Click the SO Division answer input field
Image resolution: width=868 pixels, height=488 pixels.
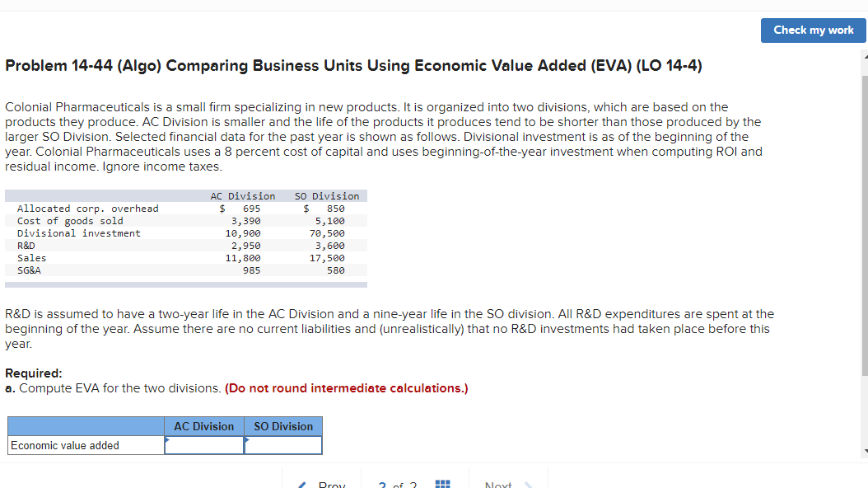point(282,445)
